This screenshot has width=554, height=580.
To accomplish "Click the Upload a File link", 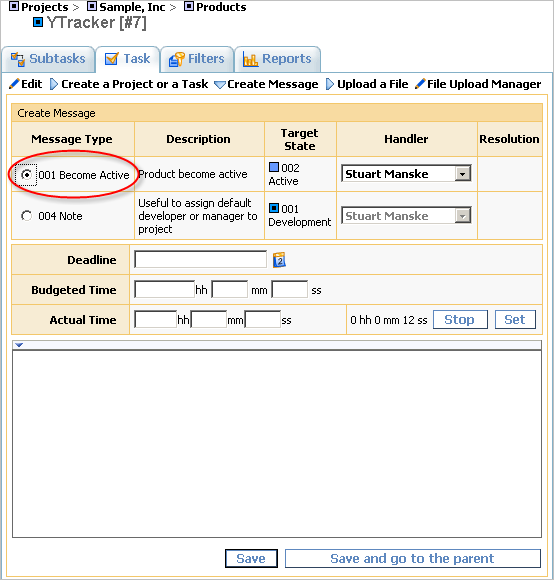I will click(373, 84).
